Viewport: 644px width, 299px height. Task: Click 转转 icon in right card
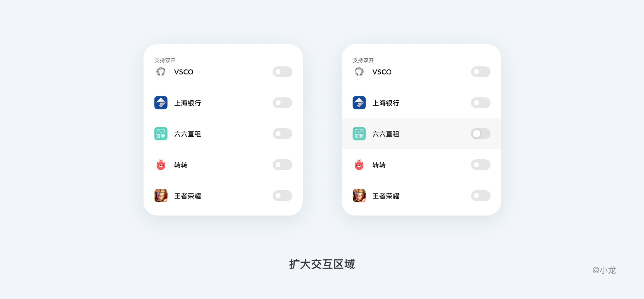coord(359,165)
